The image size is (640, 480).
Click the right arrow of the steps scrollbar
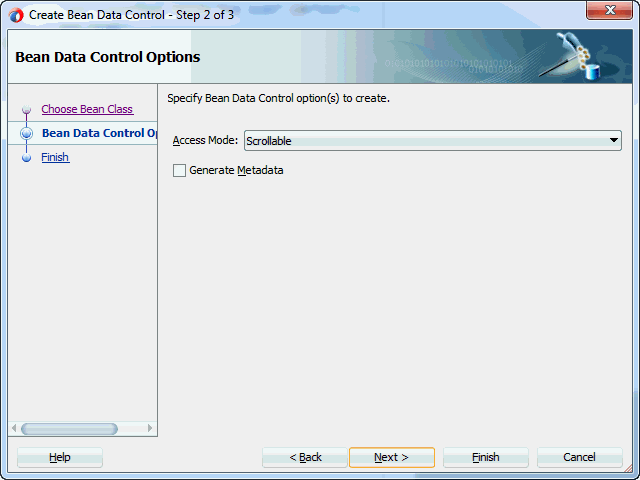pyautogui.click(x=150, y=428)
